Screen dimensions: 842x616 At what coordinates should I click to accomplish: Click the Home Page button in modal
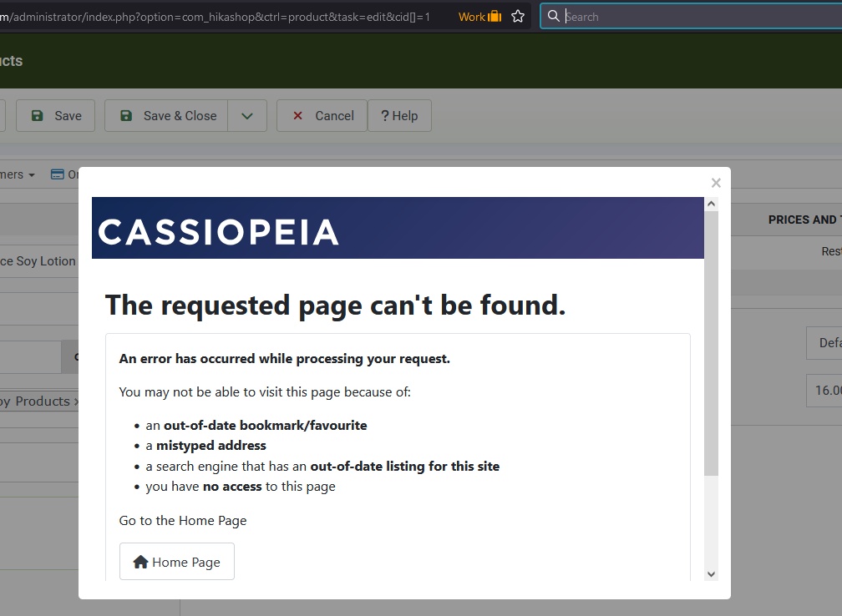click(x=177, y=561)
